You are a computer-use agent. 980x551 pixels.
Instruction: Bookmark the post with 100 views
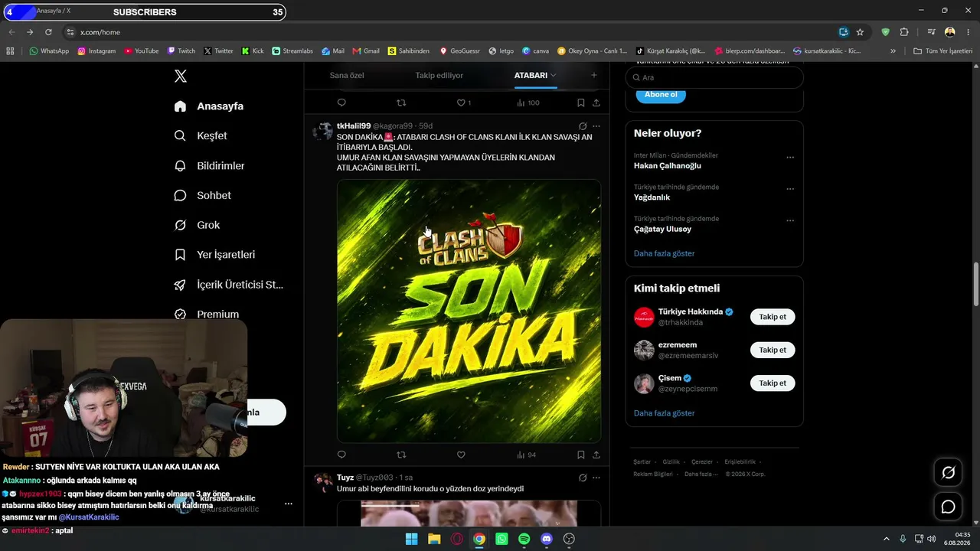click(x=580, y=103)
